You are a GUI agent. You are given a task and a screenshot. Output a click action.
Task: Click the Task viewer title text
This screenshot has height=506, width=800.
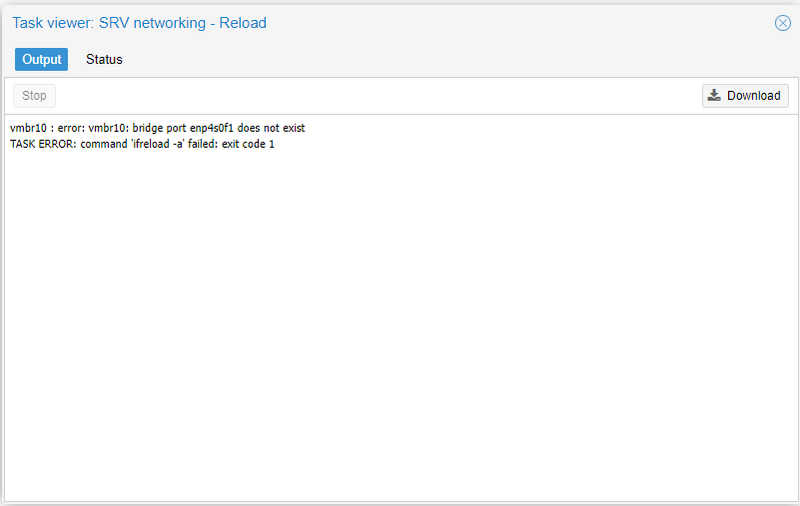(x=139, y=22)
